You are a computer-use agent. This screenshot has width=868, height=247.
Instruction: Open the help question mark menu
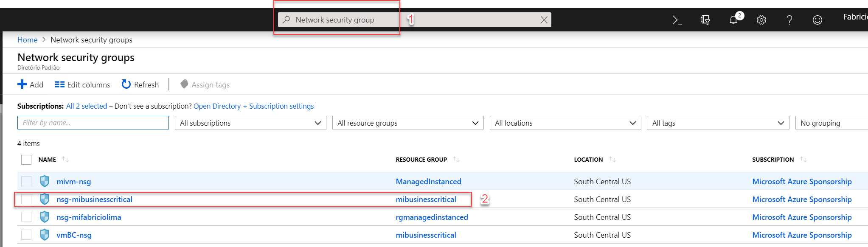tap(789, 20)
